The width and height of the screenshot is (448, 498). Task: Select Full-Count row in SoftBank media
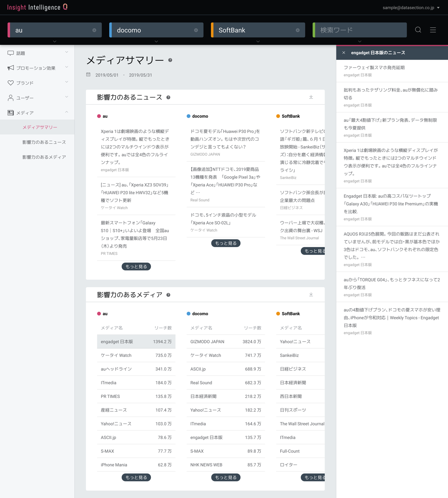(x=300, y=451)
